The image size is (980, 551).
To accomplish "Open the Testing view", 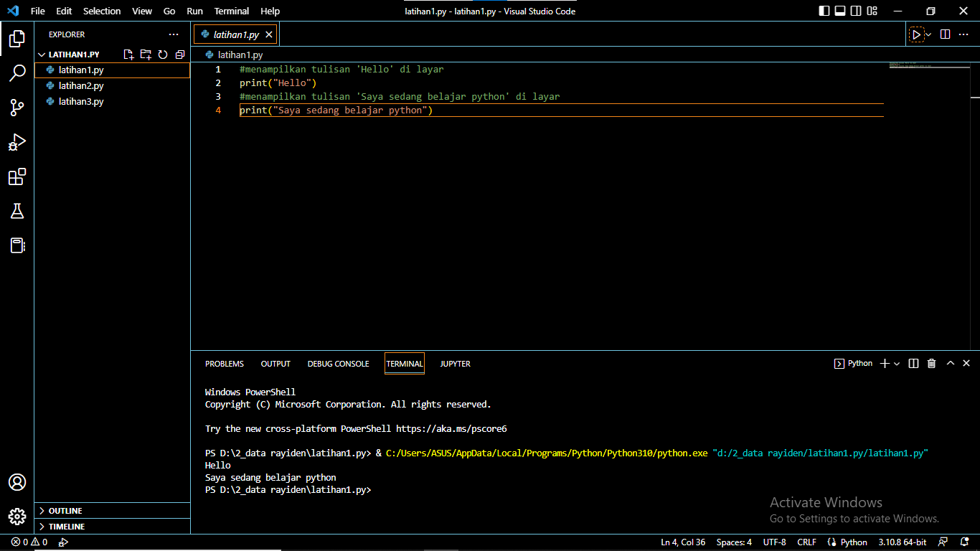I will point(17,211).
